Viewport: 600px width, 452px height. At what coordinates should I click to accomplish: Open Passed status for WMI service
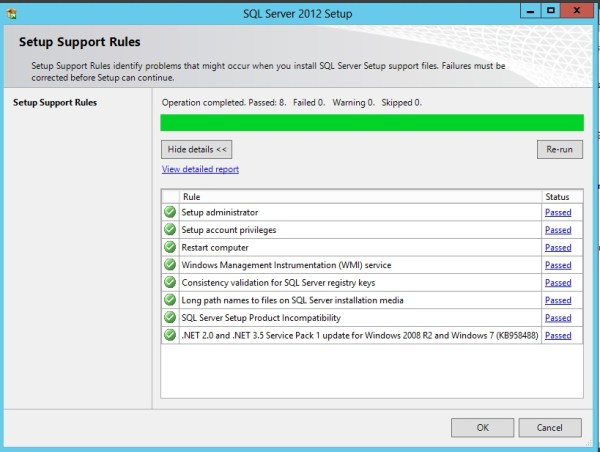(558, 265)
